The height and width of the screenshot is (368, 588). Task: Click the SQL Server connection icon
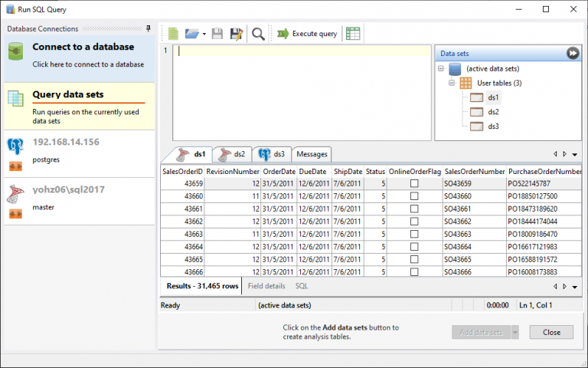(15, 193)
